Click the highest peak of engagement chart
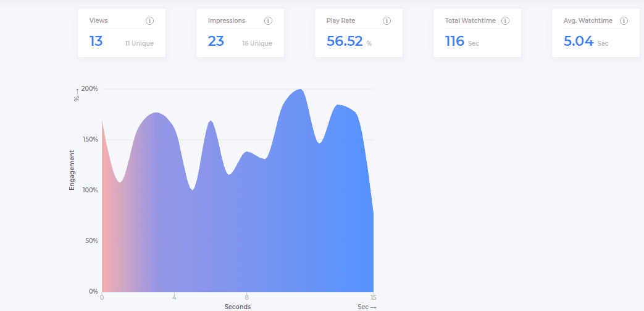Image resolution: width=644 pixels, height=311 pixels. coord(300,90)
